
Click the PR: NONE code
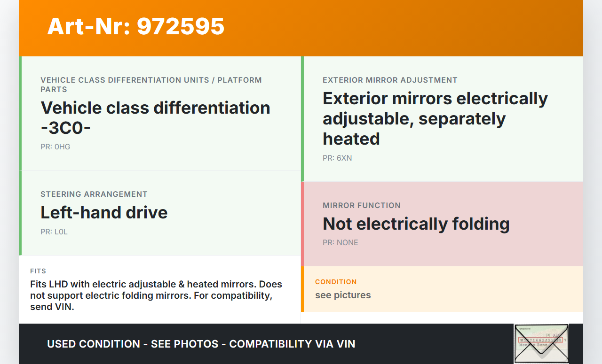click(x=341, y=243)
